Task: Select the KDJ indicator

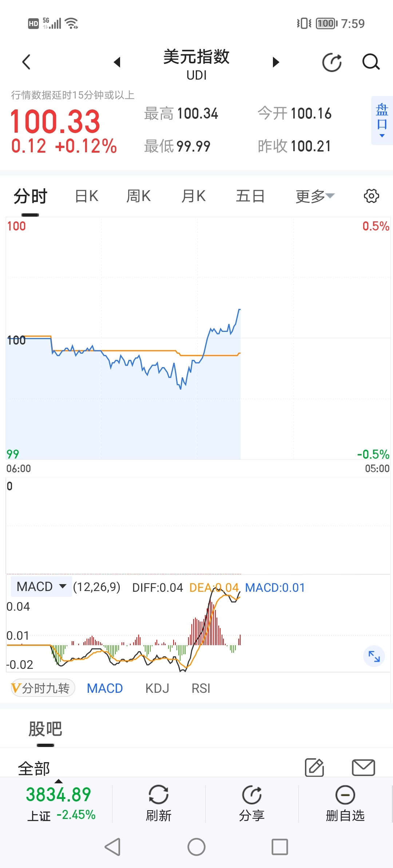Action: point(157,688)
